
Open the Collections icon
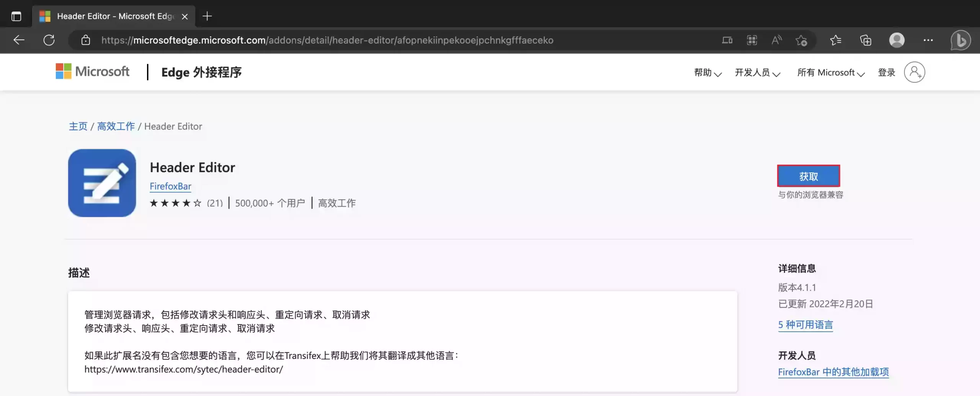[866, 40]
